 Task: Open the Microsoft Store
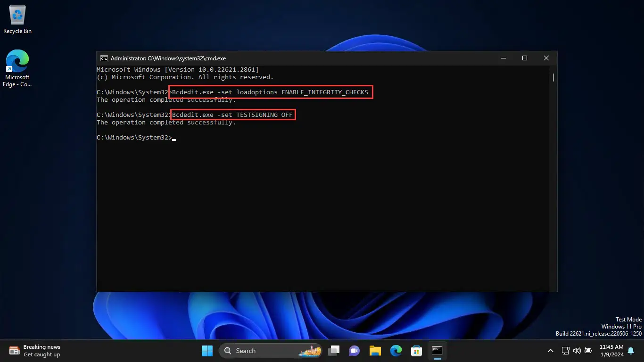pos(416,351)
